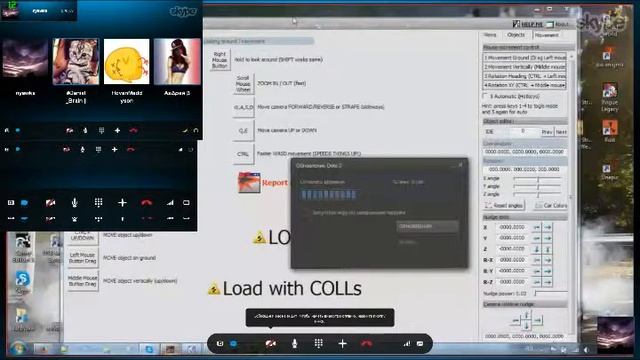Click the largest plus icon in the Skype window
This screenshot has height=360, width=640.
coord(122,202)
